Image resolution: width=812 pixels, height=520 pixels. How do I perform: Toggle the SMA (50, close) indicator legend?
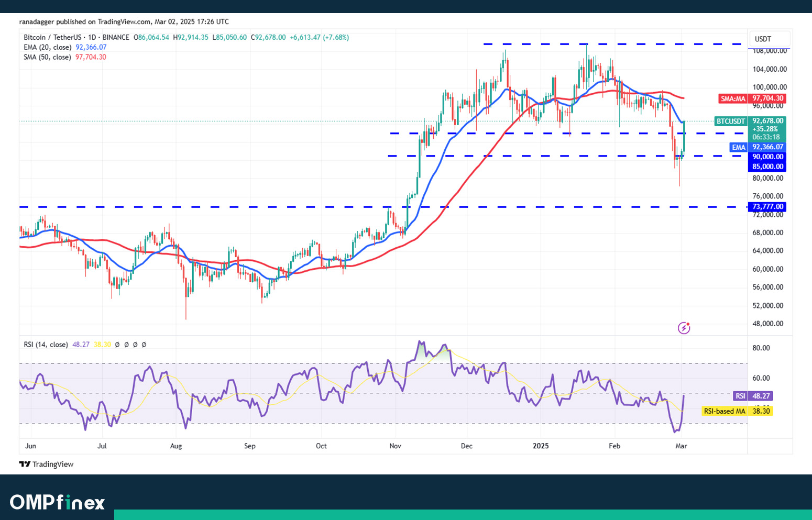47,57
